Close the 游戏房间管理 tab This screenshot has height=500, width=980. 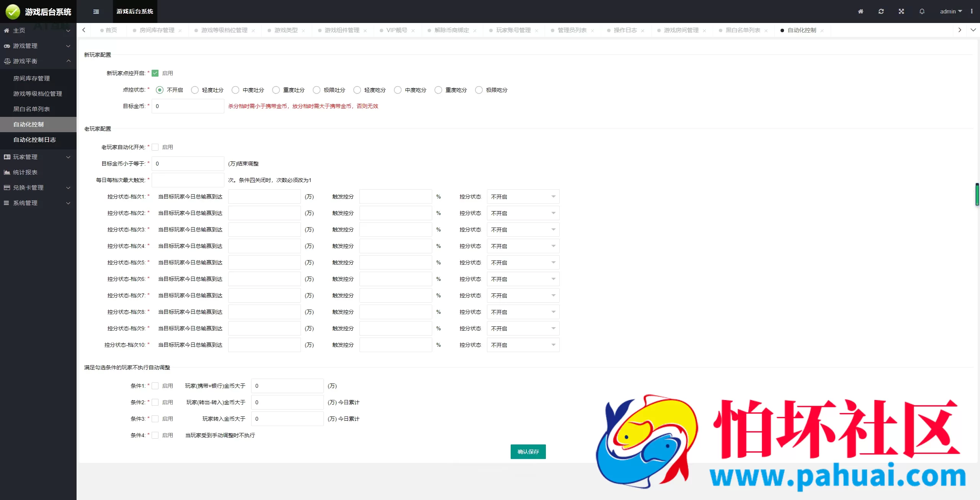(704, 31)
